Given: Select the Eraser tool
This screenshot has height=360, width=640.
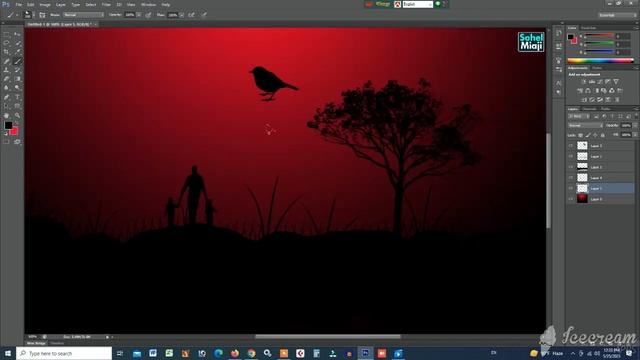Looking at the screenshot, I should pos(7,79).
